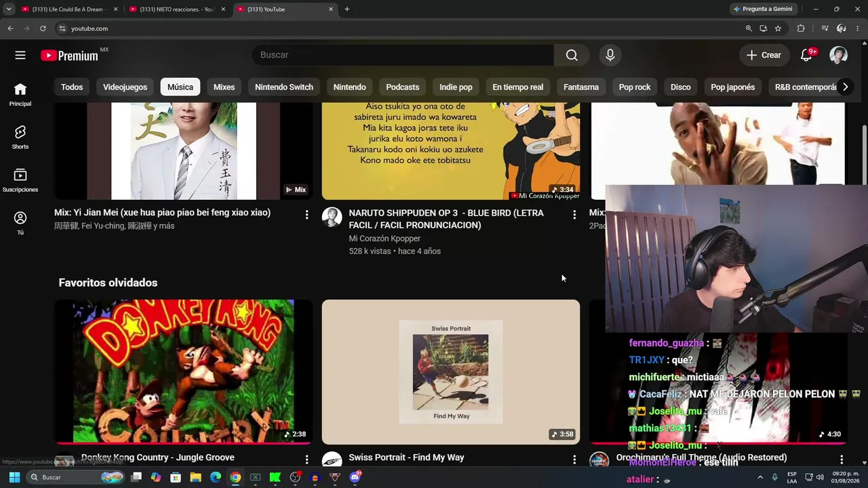
Task: Select the Pop japonés filter chip
Action: (x=733, y=87)
